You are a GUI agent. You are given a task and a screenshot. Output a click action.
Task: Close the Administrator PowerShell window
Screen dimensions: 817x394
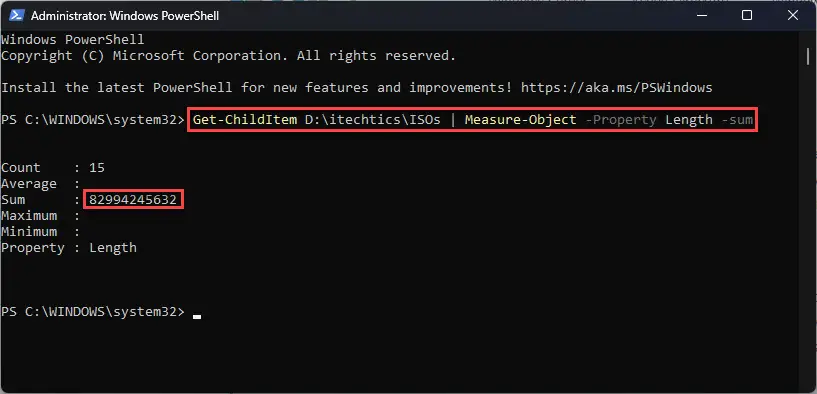coord(793,16)
